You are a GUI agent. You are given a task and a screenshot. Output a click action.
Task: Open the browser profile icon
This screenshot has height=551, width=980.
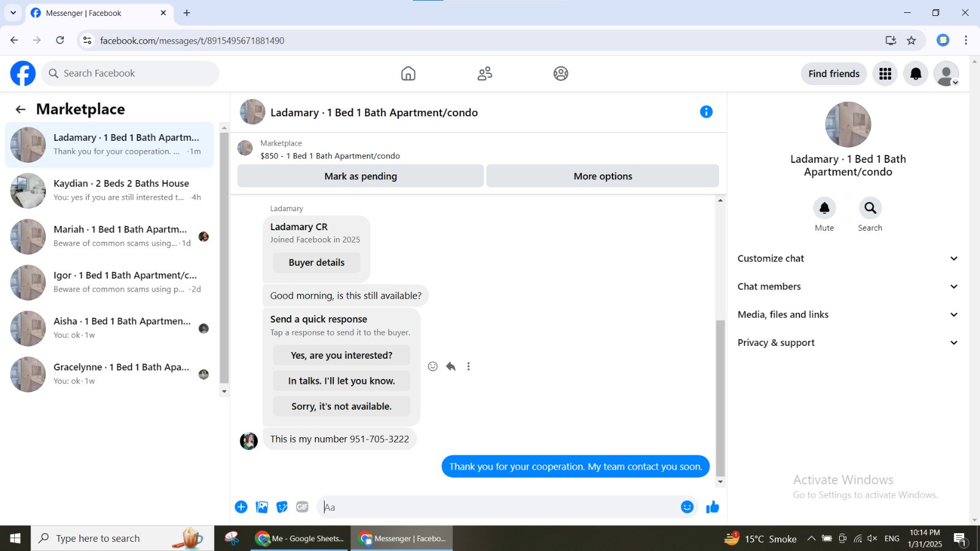click(943, 40)
